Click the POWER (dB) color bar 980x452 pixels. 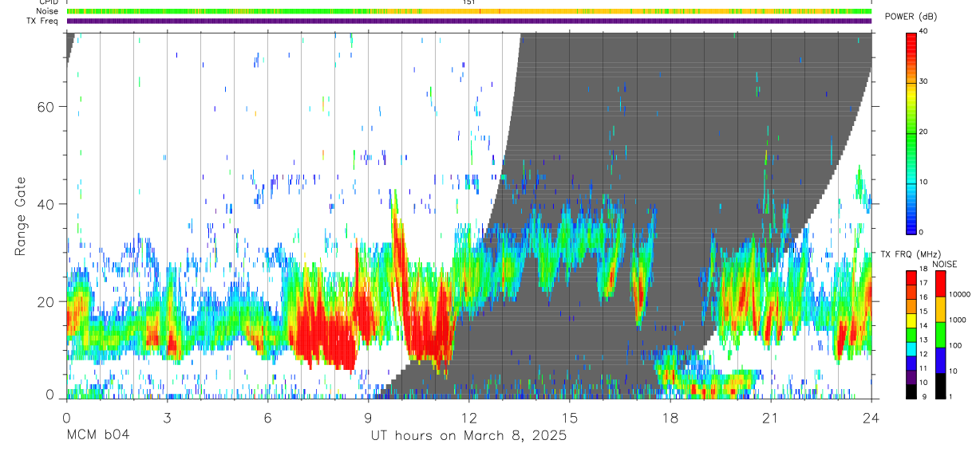coord(911,132)
